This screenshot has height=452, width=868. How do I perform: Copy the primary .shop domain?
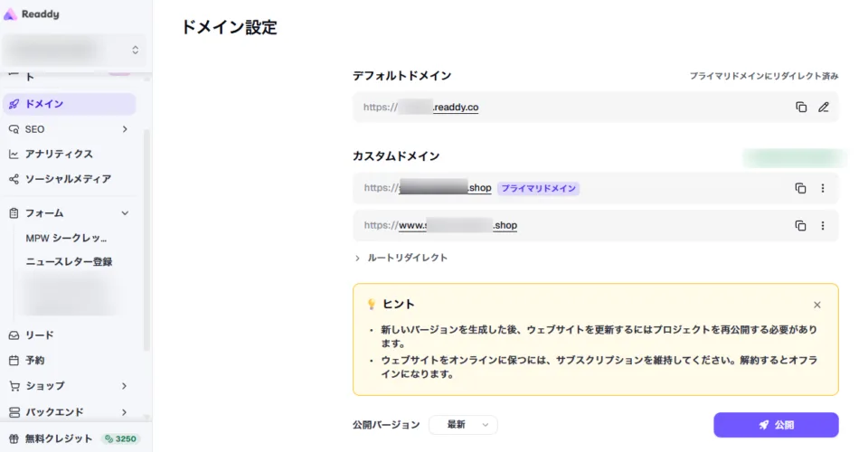[800, 189]
